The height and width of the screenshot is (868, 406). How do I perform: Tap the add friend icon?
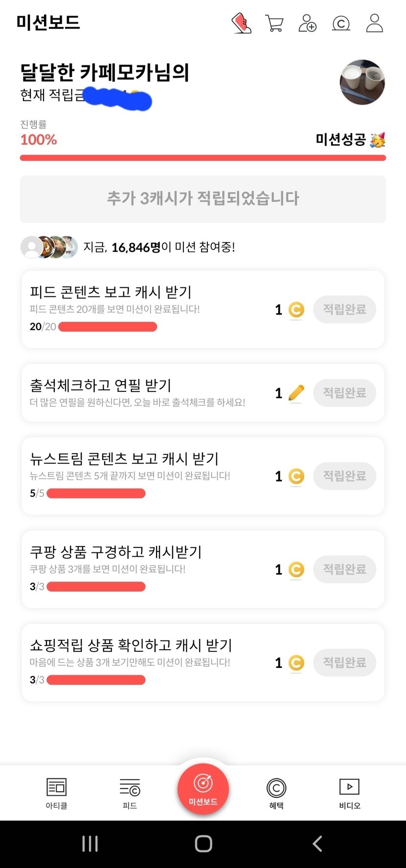308,23
